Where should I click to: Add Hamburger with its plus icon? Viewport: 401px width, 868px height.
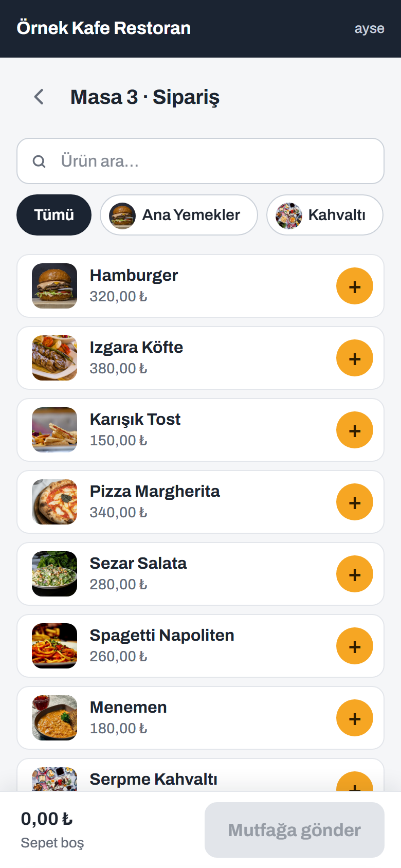(355, 286)
